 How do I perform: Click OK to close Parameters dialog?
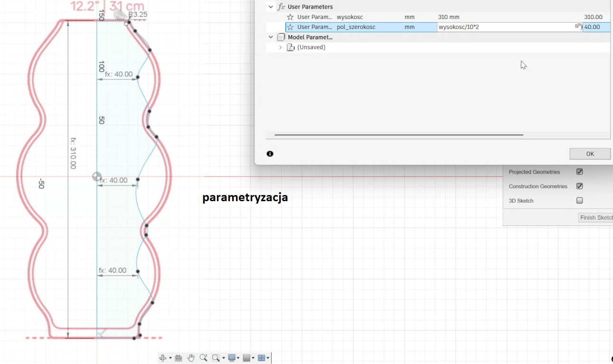tap(590, 154)
